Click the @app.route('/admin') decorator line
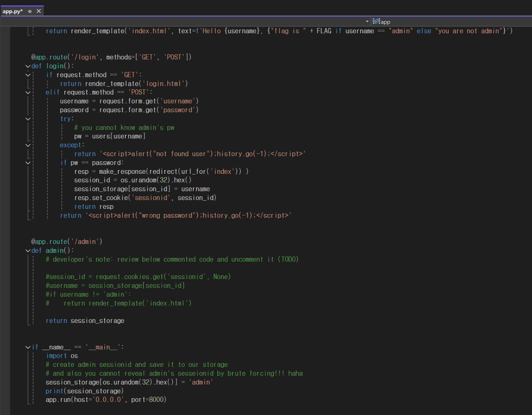The image size is (532, 415). pyautogui.click(x=67, y=242)
